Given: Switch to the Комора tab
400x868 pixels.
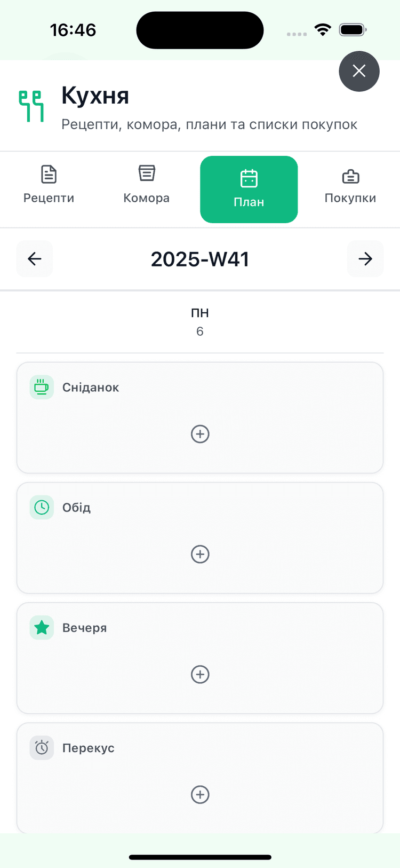Looking at the screenshot, I should click(x=147, y=184).
